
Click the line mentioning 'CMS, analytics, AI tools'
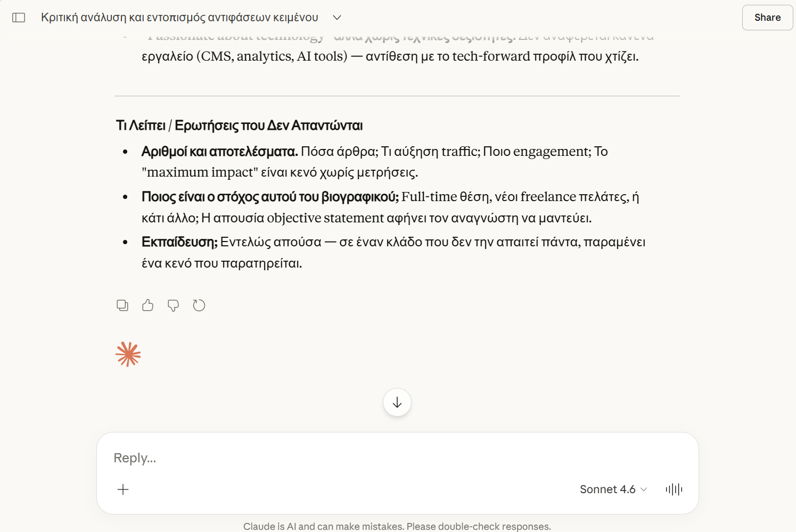point(390,56)
